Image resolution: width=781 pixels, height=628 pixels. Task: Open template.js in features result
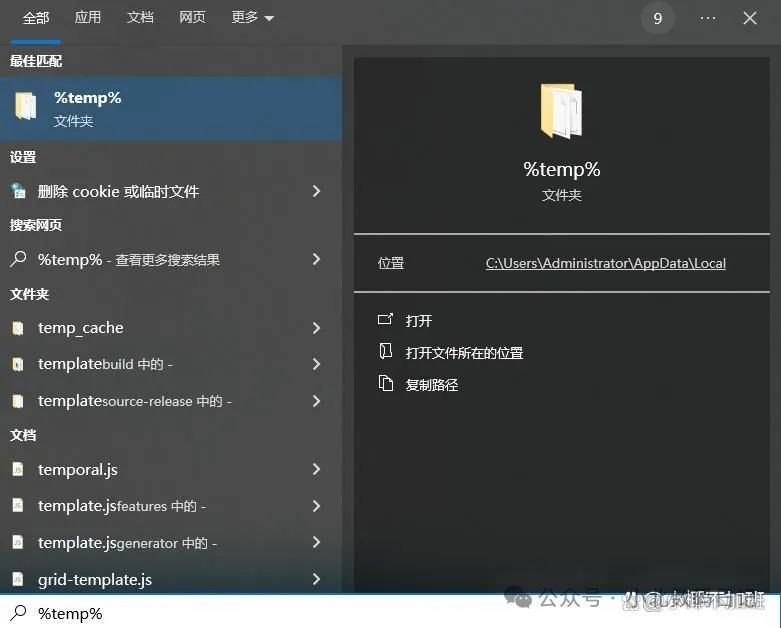tap(171, 506)
